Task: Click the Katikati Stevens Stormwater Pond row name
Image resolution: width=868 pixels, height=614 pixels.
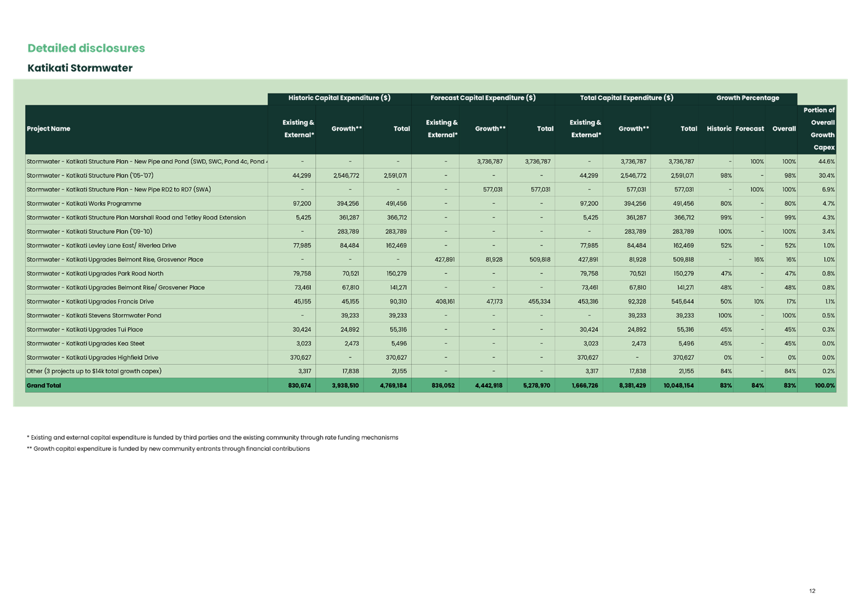Action: (94, 315)
